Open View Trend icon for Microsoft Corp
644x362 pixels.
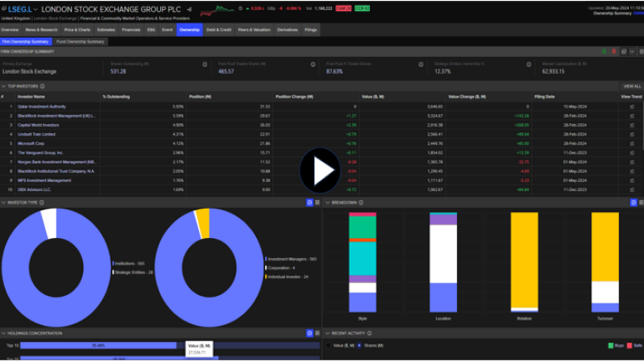(631, 143)
